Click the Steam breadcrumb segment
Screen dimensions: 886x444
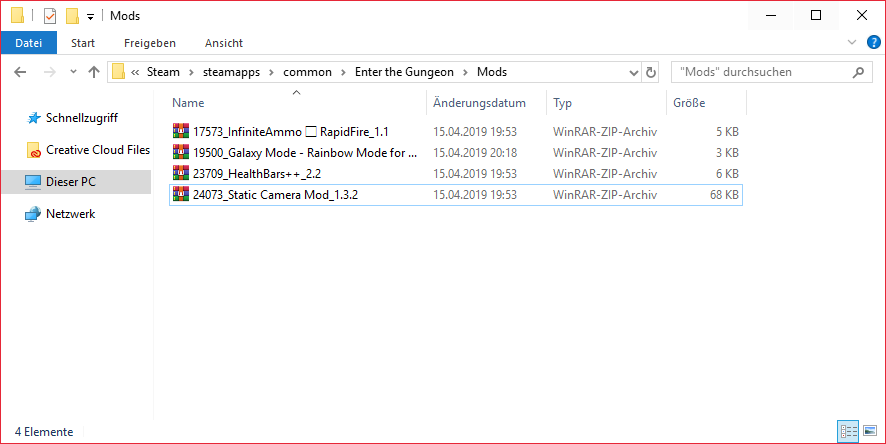coord(163,72)
